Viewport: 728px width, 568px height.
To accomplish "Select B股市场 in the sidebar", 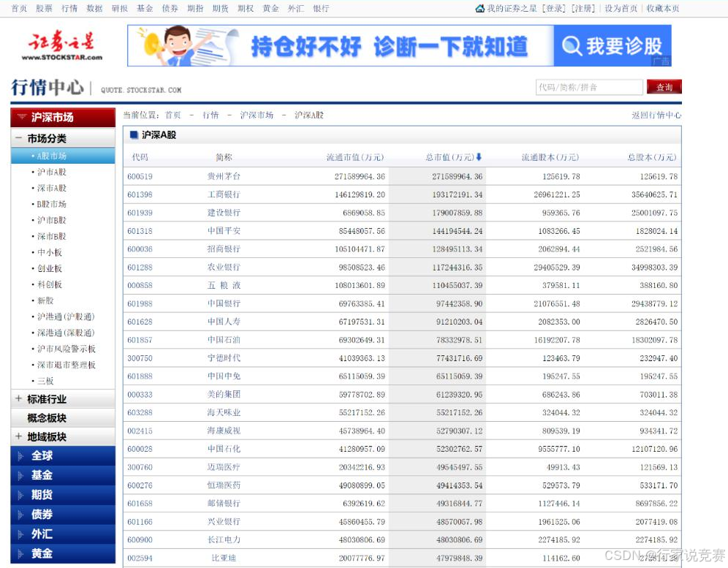I will tap(52, 204).
